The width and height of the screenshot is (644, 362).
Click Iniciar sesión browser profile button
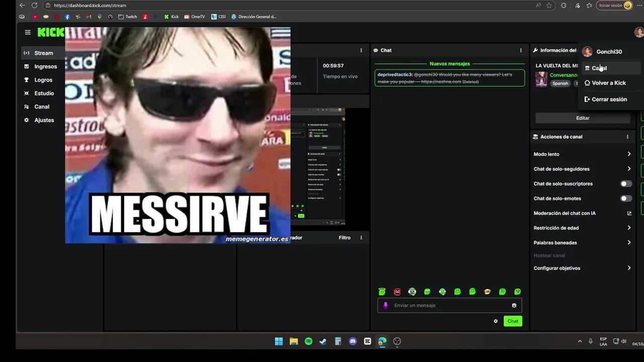tap(614, 6)
